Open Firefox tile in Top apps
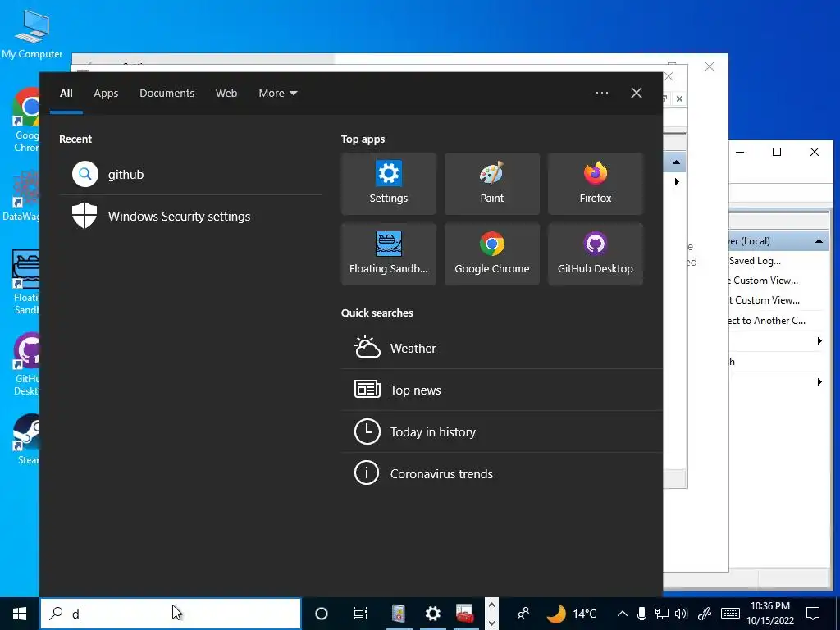 [x=596, y=183]
